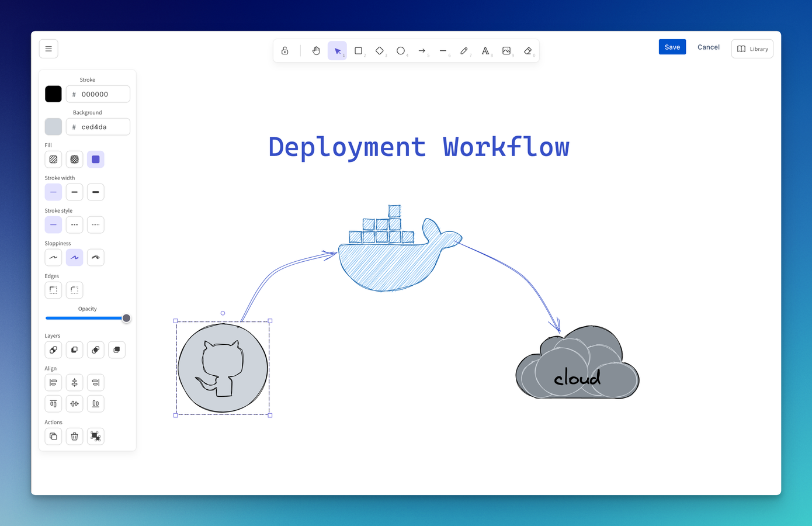Select the Insert image tool
This screenshot has height=526, width=812.
tap(506, 51)
